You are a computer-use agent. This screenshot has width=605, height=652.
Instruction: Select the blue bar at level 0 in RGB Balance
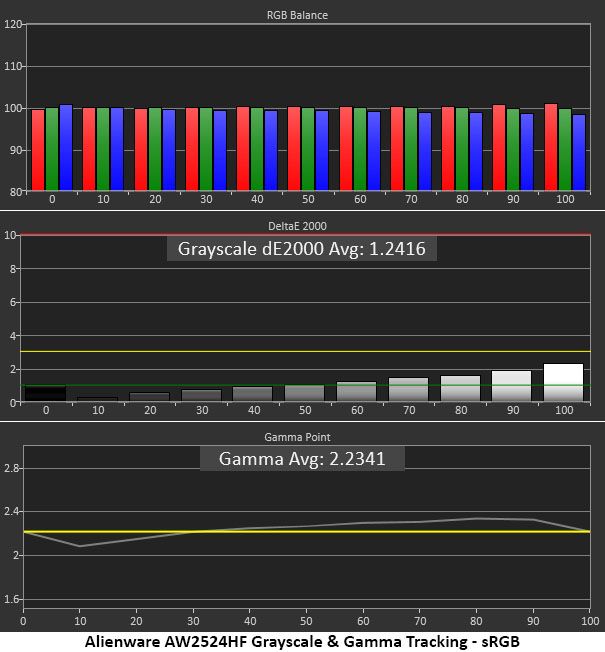pyautogui.click(x=66, y=148)
